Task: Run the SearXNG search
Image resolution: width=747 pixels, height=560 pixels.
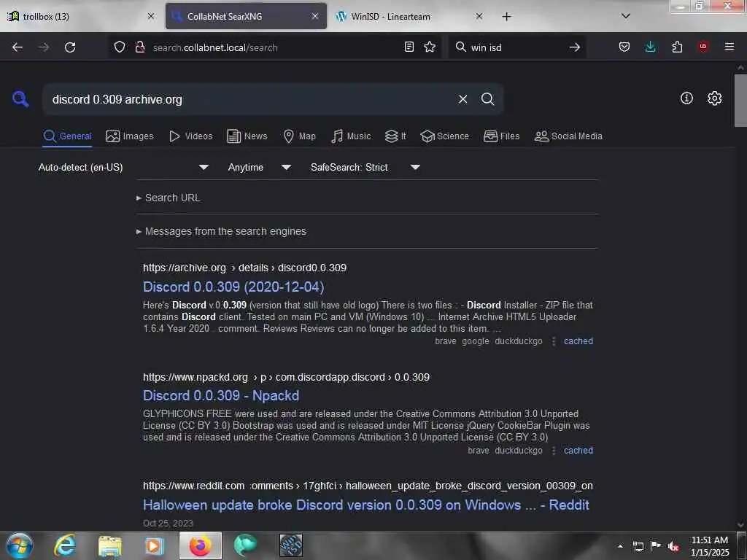Action: coord(487,99)
